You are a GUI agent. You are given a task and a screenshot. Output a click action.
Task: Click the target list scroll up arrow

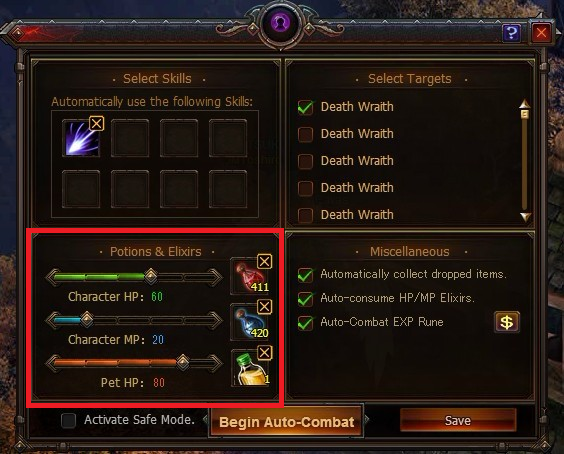point(524,104)
